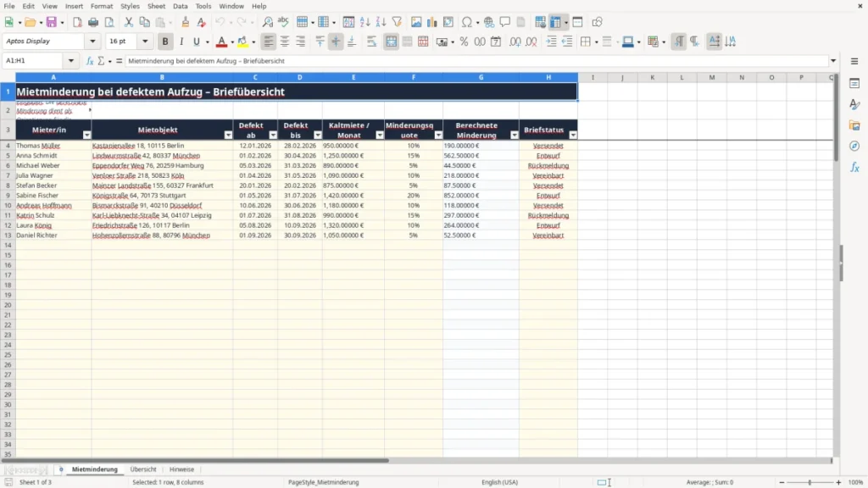Insert a comment
Viewport: 868px width, 488px height.
(505, 22)
